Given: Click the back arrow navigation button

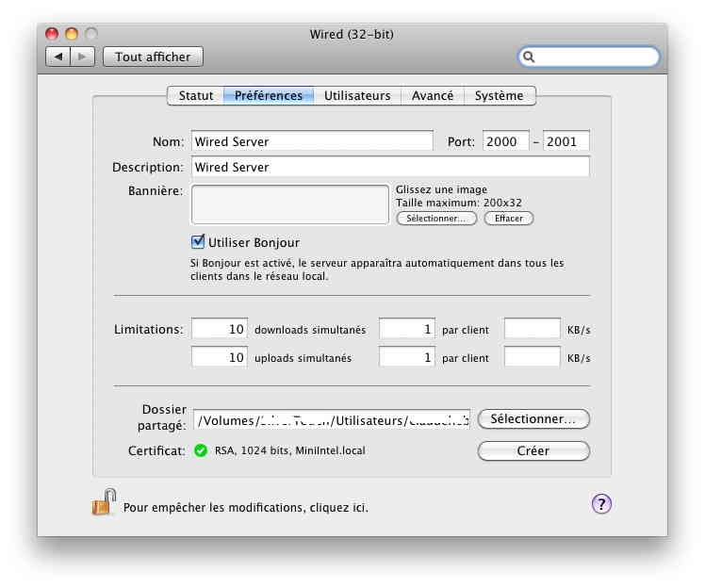Looking at the screenshot, I should click(58, 57).
